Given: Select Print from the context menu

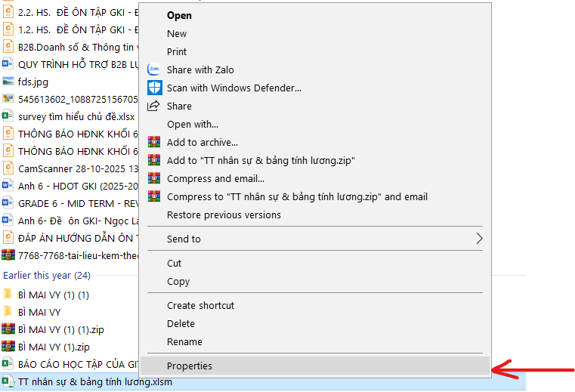Looking at the screenshot, I should pyautogui.click(x=315, y=51).
